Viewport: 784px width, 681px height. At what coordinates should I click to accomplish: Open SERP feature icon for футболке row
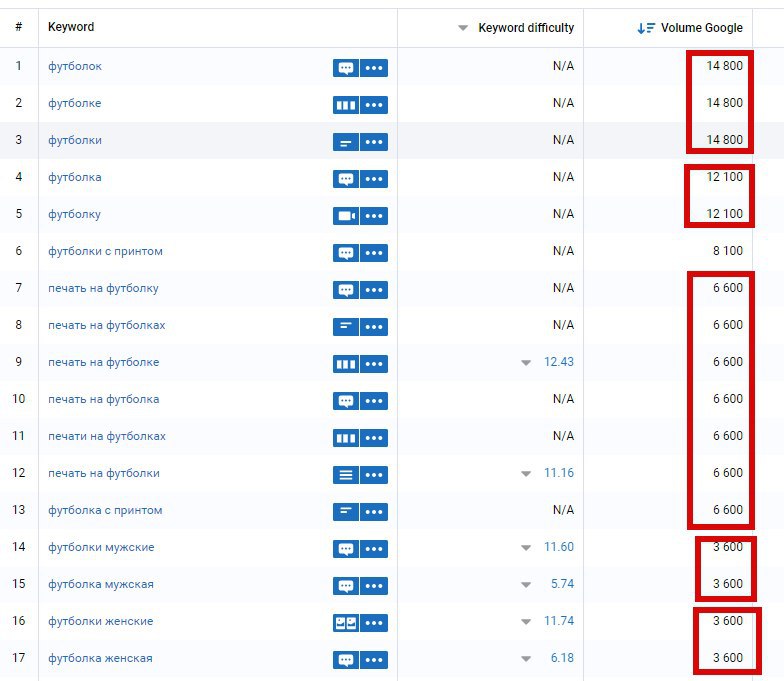pyautogui.click(x=346, y=105)
